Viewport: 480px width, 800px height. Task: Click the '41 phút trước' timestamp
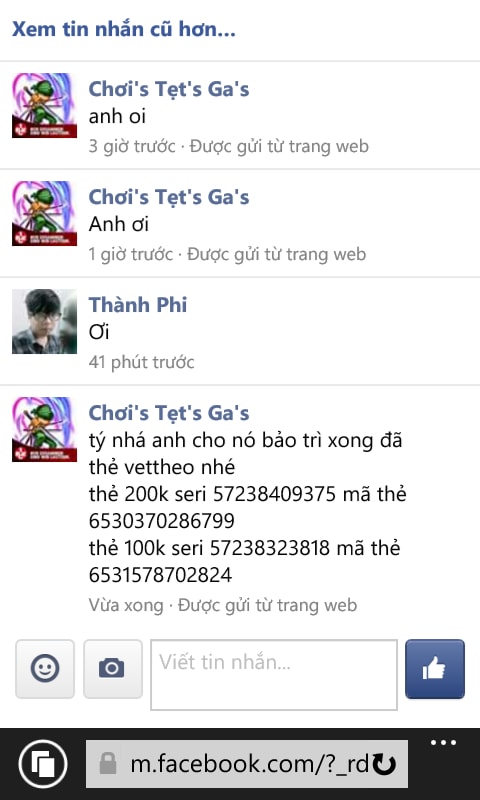click(x=141, y=362)
